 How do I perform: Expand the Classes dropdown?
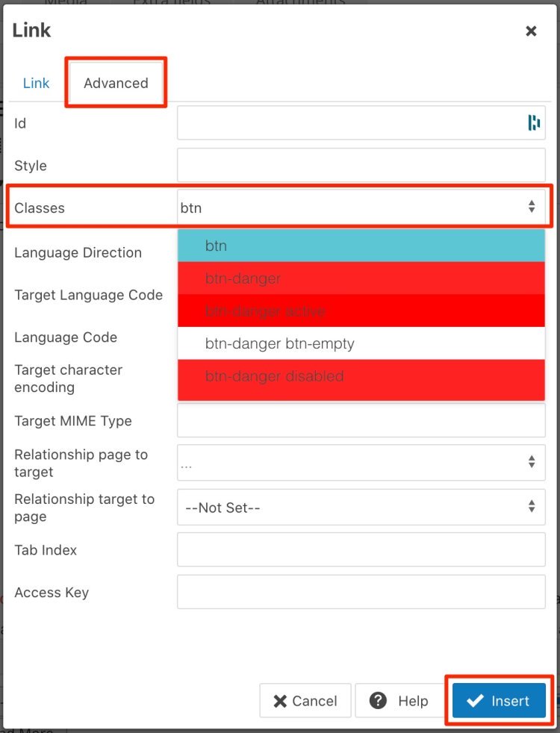point(361,208)
